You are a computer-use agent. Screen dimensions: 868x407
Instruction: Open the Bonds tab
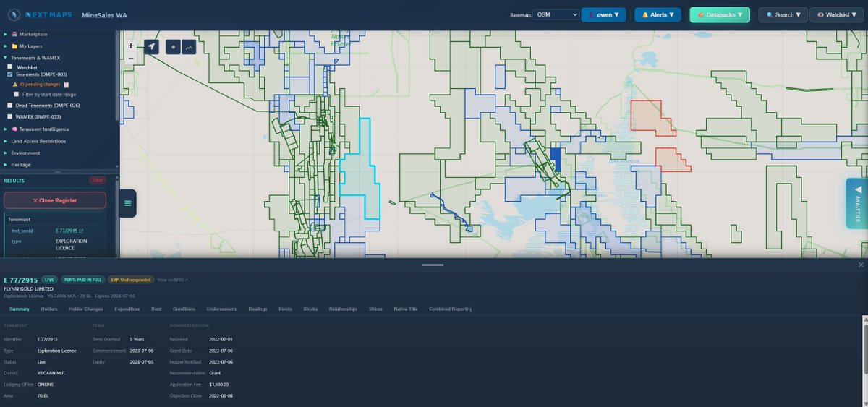click(x=285, y=309)
